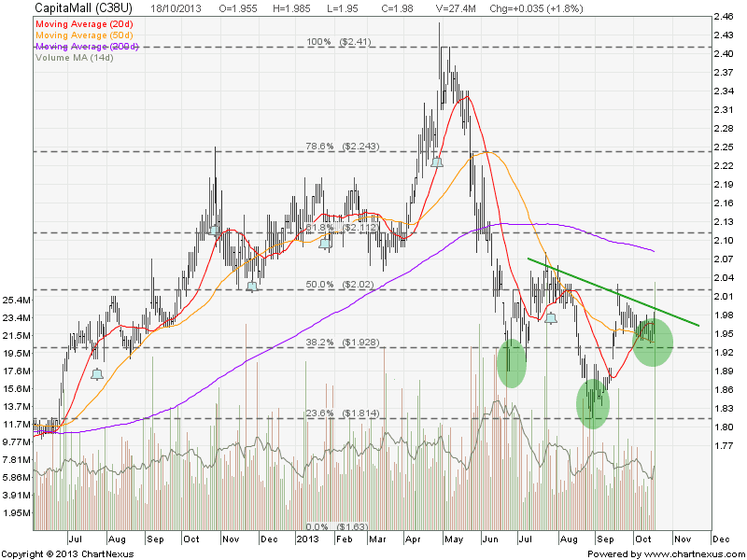Image resolution: width=747 pixels, height=560 pixels.
Task: Click the low price 'L=1.95'
Action: point(343,8)
